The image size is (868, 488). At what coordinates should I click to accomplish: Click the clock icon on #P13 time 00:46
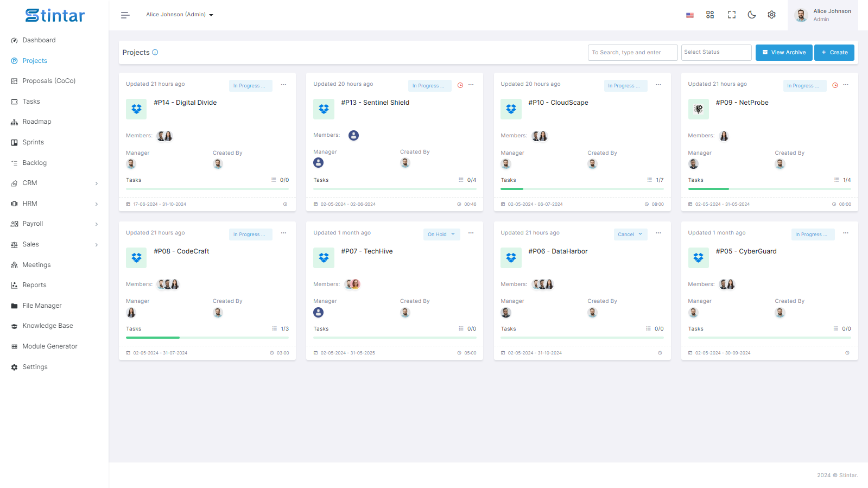click(x=459, y=205)
